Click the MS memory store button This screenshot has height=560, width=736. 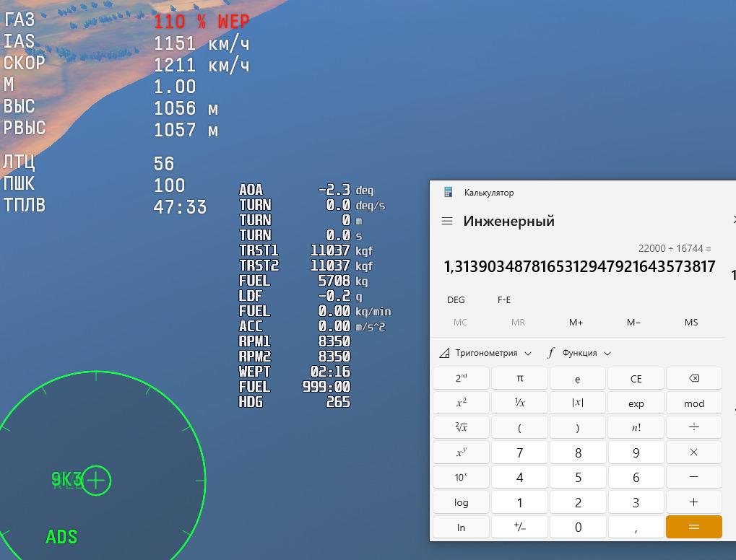[690, 323]
